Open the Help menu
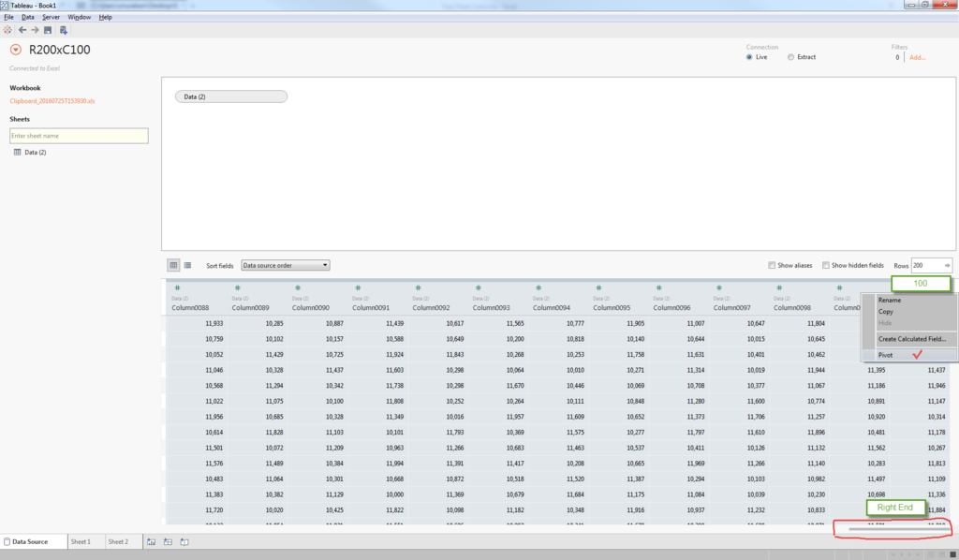The image size is (959, 560). [105, 17]
